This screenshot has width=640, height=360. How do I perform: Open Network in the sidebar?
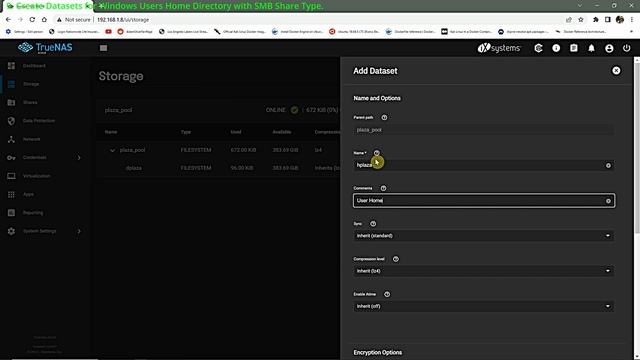31,139
